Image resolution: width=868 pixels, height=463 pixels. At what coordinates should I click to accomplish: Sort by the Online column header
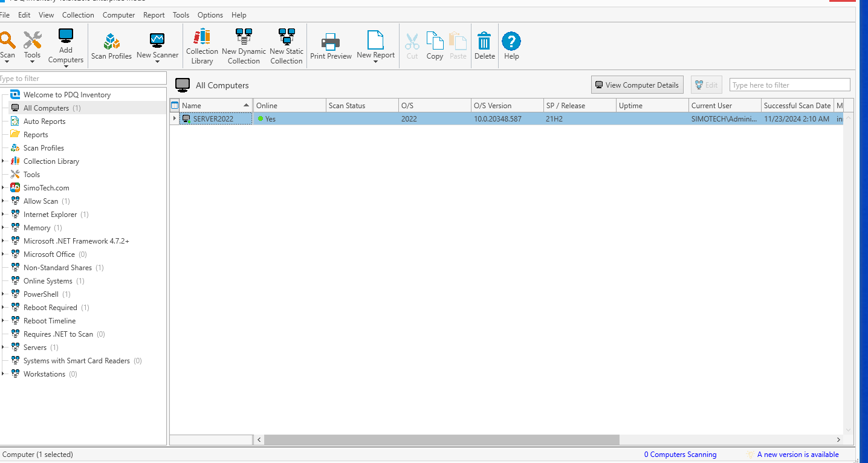click(290, 105)
